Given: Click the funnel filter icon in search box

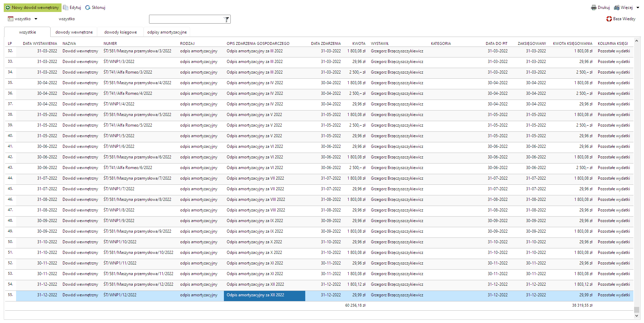Looking at the screenshot, I should 226,20.
